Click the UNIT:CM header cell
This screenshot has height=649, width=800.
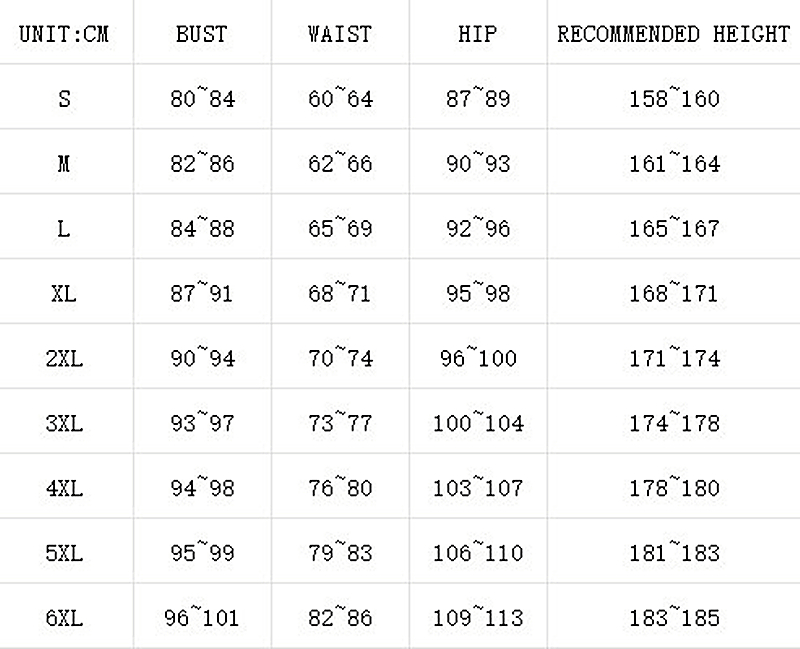point(64,34)
